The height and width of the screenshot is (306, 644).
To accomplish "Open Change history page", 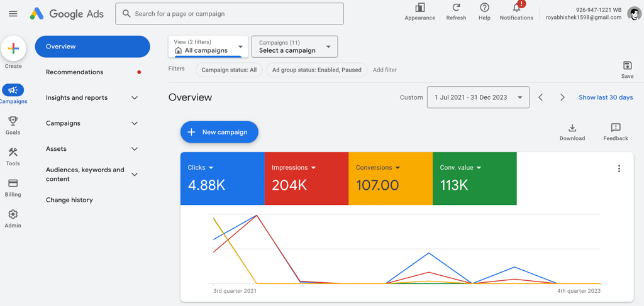I will point(69,200).
